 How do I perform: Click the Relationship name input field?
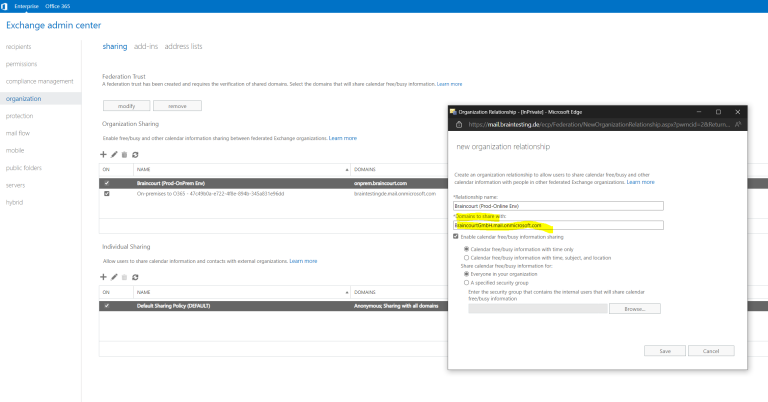tap(558, 206)
